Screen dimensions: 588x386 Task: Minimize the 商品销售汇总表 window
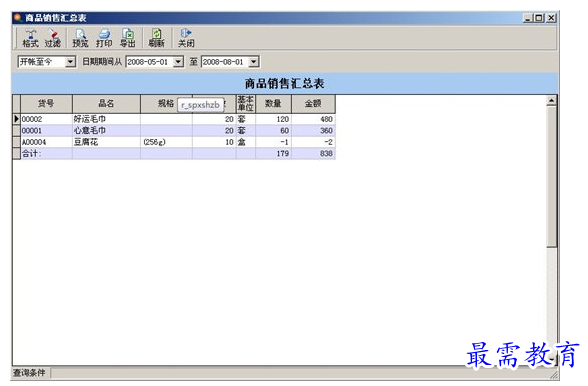[528, 18]
